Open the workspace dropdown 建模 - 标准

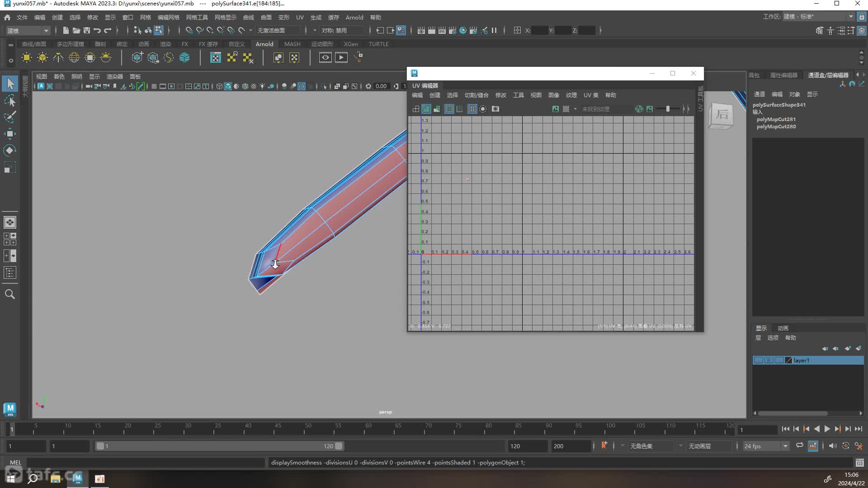click(818, 17)
